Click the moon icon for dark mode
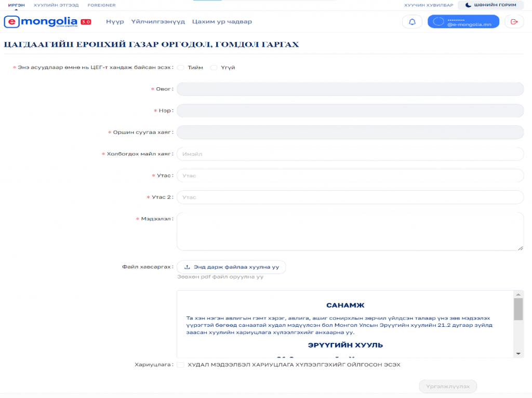Viewport: 532px width, 398px height. pyautogui.click(x=468, y=5)
